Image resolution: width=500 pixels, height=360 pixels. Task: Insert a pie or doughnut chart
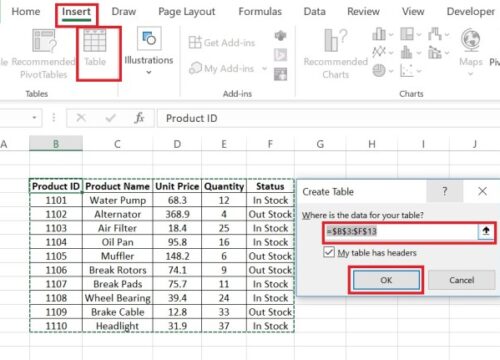click(379, 70)
